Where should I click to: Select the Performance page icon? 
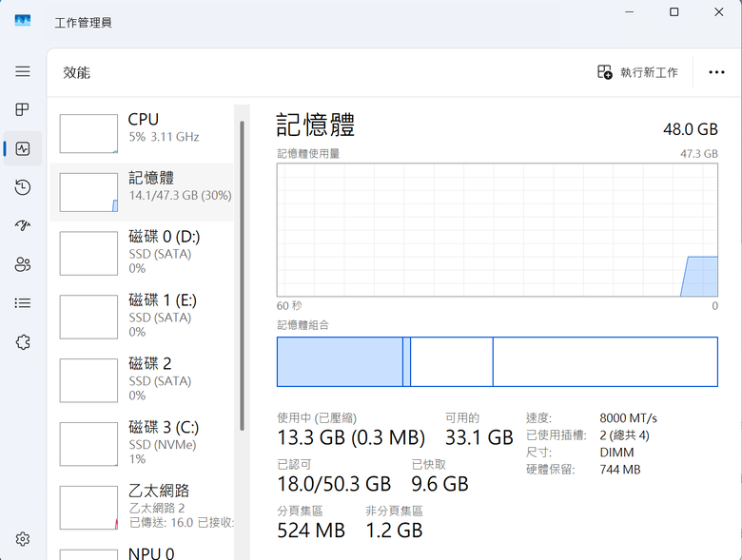point(22,149)
